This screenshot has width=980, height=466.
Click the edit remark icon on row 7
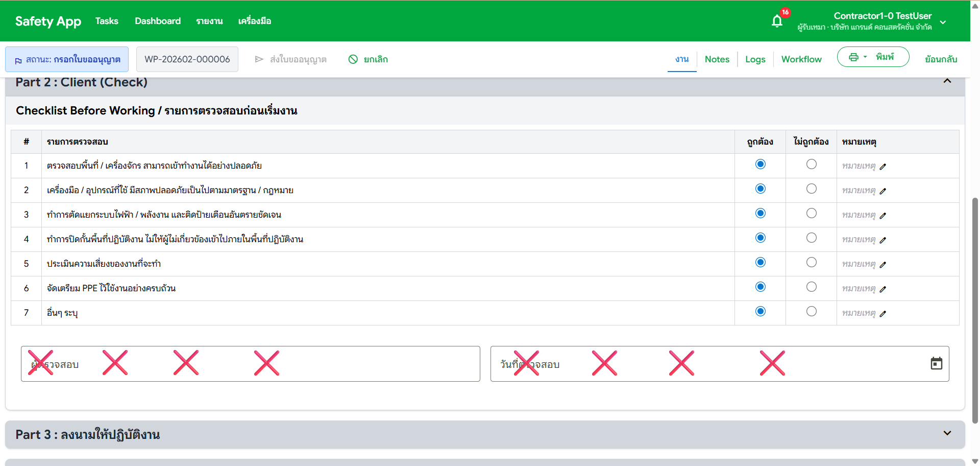point(884,314)
